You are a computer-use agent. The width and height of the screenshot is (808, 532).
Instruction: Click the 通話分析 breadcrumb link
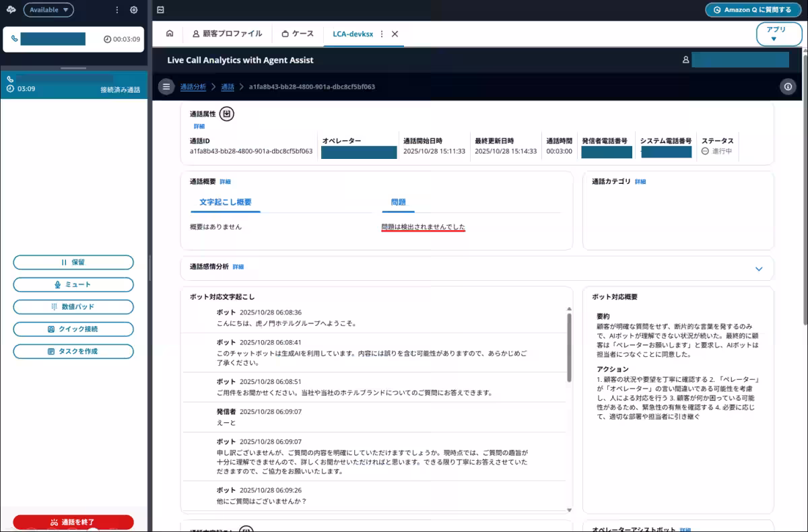coord(193,87)
